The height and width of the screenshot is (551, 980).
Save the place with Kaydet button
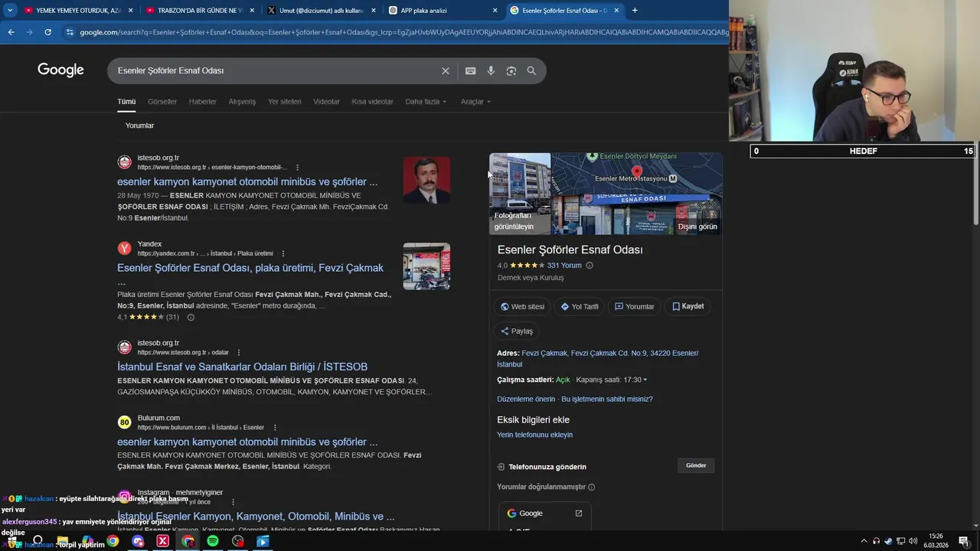(x=688, y=307)
